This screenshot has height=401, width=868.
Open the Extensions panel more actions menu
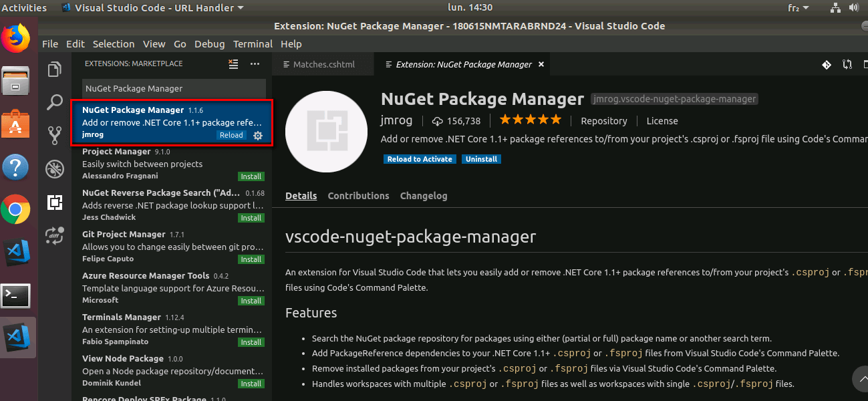(255, 64)
